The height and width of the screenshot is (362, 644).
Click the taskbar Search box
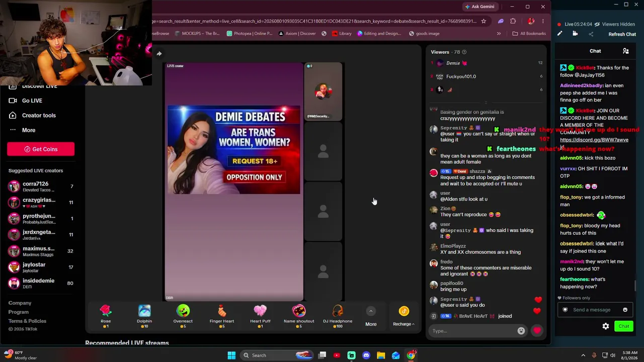(x=277, y=355)
